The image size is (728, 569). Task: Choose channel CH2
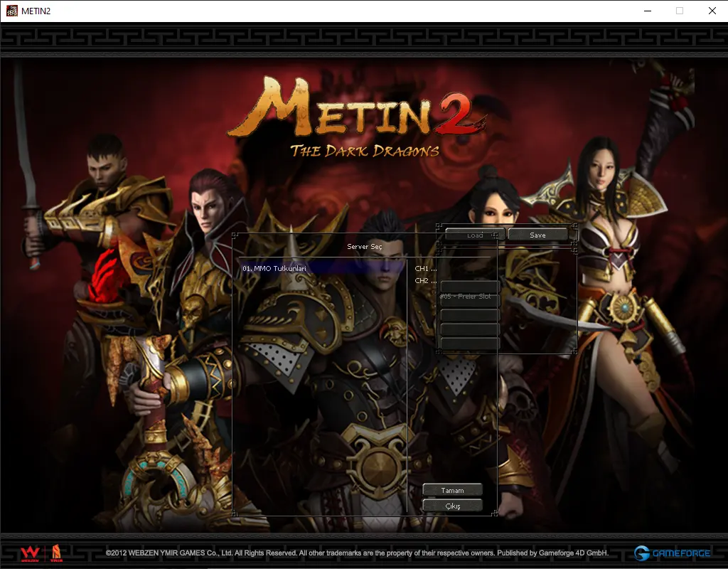click(x=425, y=280)
